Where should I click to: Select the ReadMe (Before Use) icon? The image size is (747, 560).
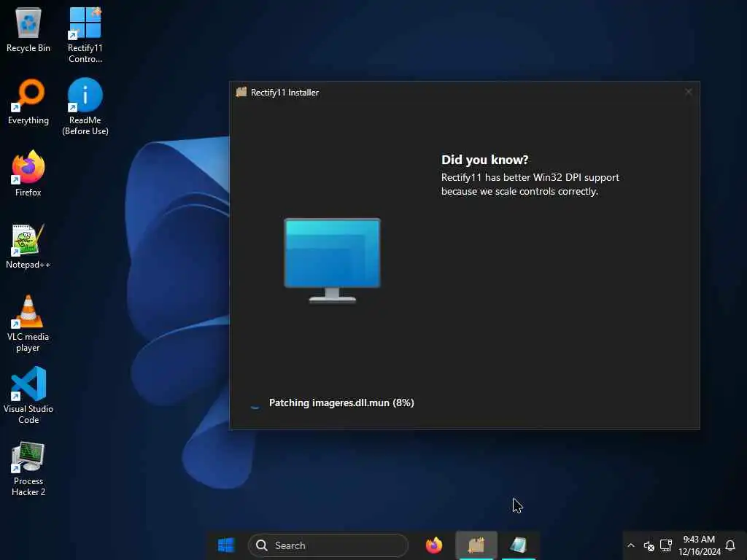85,107
